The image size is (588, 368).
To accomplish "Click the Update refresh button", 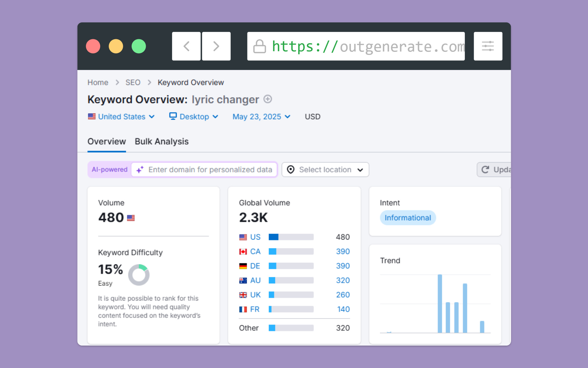I will point(494,170).
